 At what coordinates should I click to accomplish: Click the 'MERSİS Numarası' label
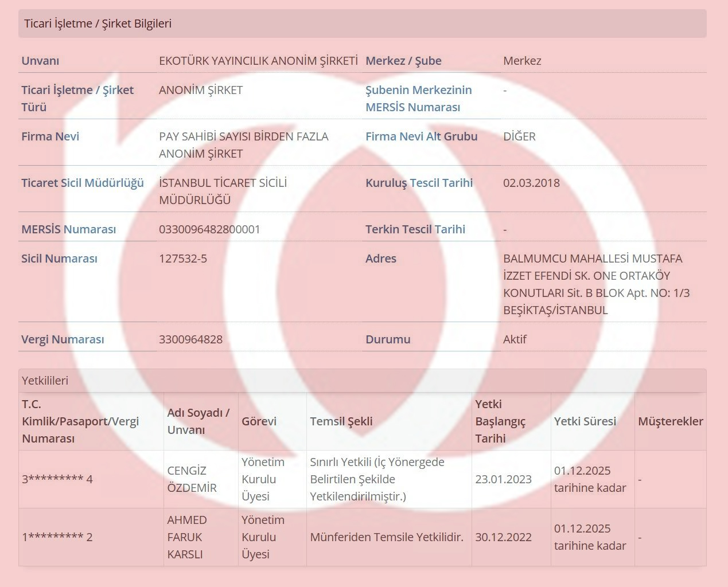point(68,229)
